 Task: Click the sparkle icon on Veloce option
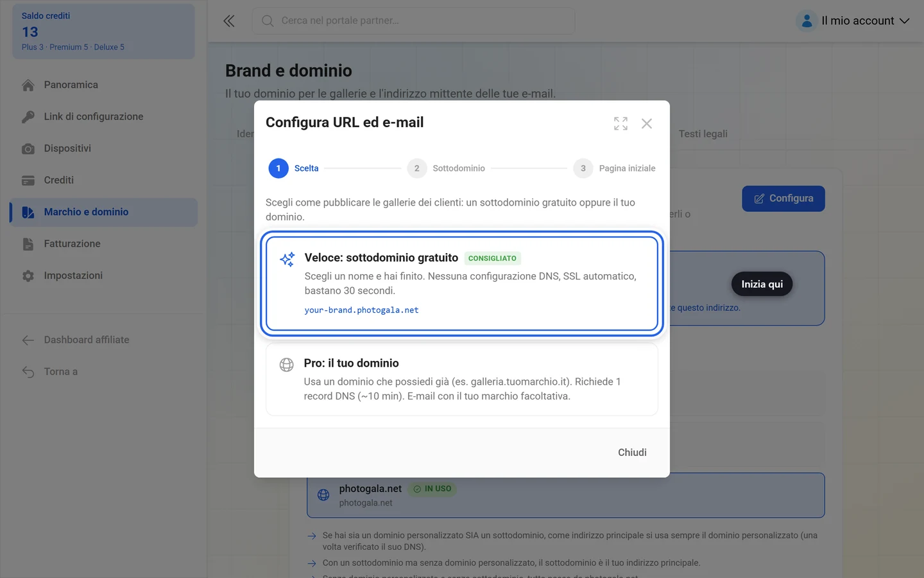287,259
